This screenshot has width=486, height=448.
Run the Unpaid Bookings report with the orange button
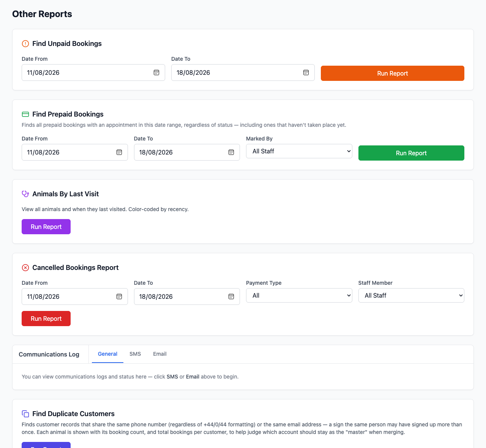pyautogui.click(x=393, y=73)
